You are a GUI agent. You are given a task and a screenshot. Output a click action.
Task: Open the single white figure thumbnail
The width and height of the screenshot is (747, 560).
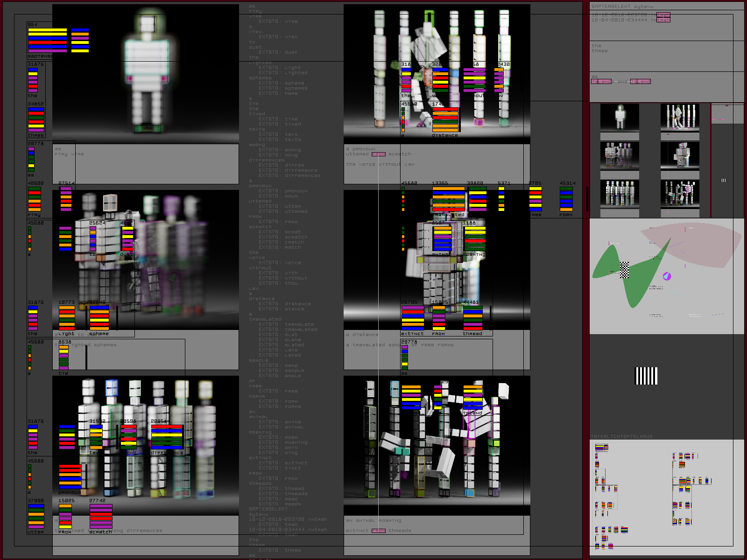click(620, 117)
